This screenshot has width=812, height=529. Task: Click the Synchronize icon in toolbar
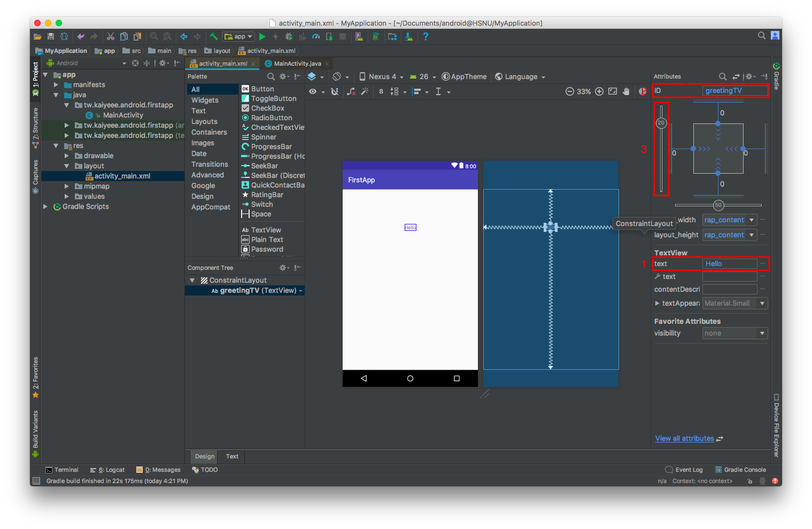point(64,36)
